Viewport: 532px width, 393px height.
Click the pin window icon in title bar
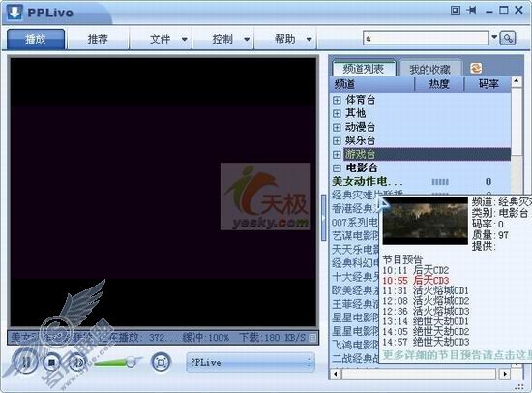(471, 11)
